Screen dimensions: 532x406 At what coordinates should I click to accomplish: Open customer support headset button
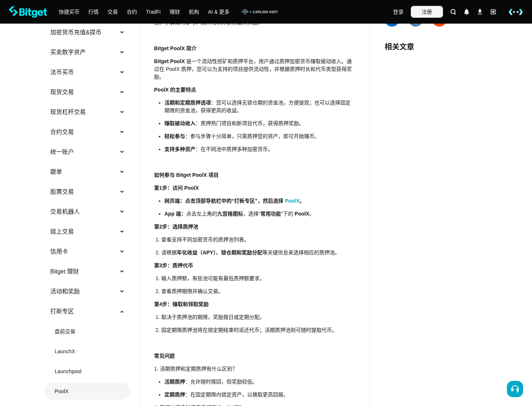coord(515,389)
